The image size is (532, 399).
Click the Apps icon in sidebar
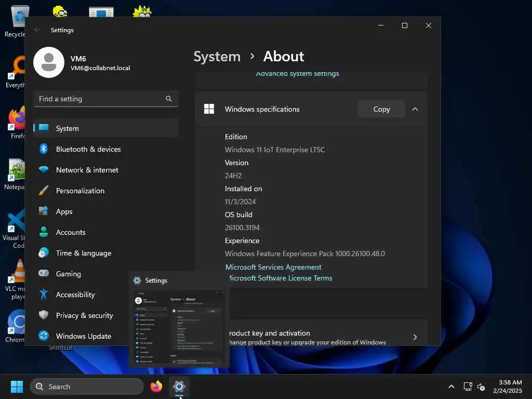[x=44, y=211]
